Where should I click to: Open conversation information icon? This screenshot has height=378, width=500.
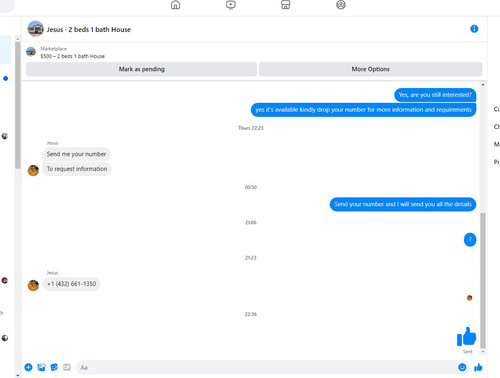[x=474, y=29]
